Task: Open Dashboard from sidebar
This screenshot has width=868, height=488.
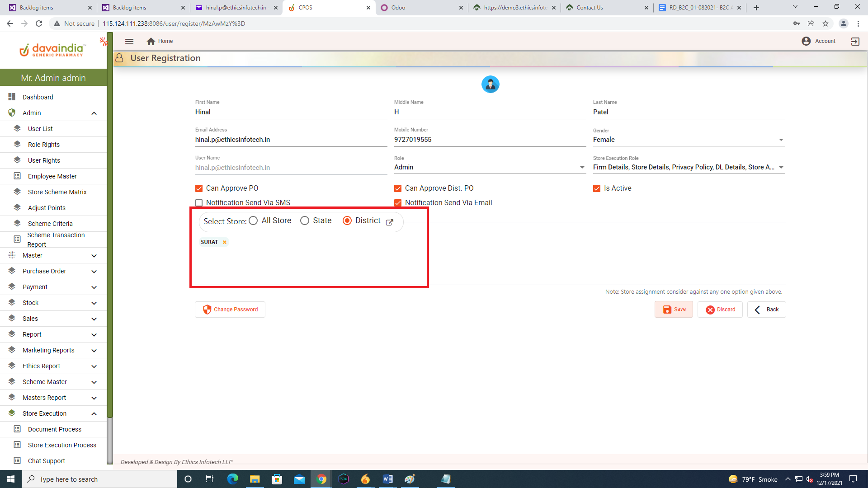Action: coord(38,97)
